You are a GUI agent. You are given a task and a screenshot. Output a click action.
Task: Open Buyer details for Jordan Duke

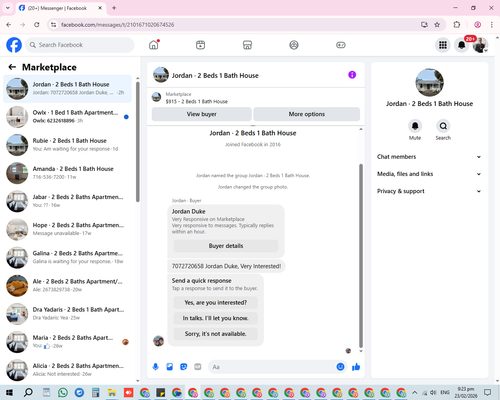226,246
